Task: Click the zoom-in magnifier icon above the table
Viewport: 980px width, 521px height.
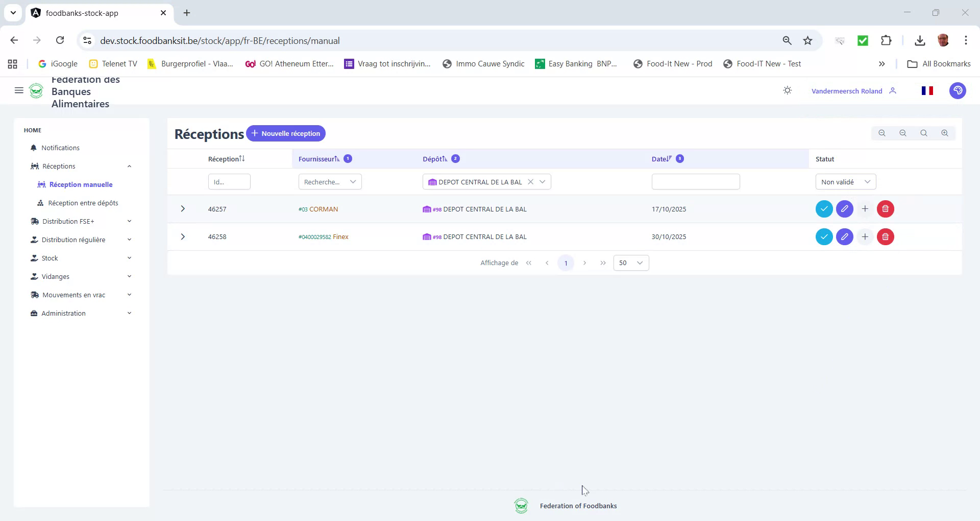Action: 944,133
